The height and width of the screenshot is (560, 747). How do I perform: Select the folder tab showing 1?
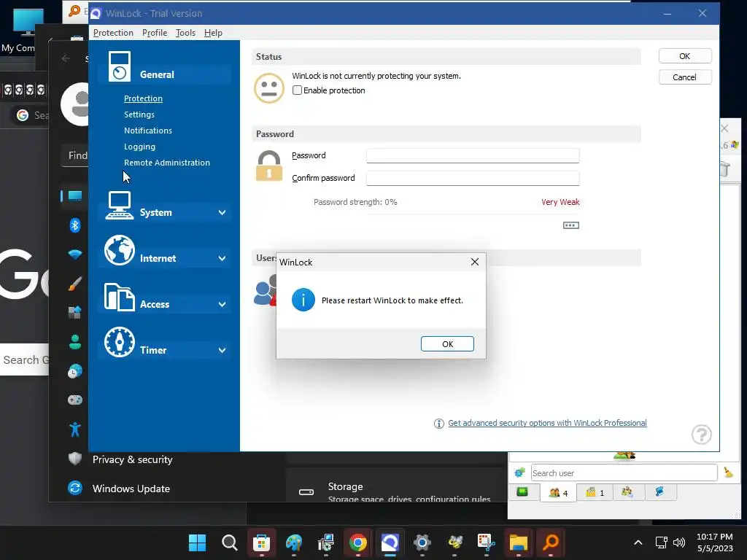[x=595, y=492]
